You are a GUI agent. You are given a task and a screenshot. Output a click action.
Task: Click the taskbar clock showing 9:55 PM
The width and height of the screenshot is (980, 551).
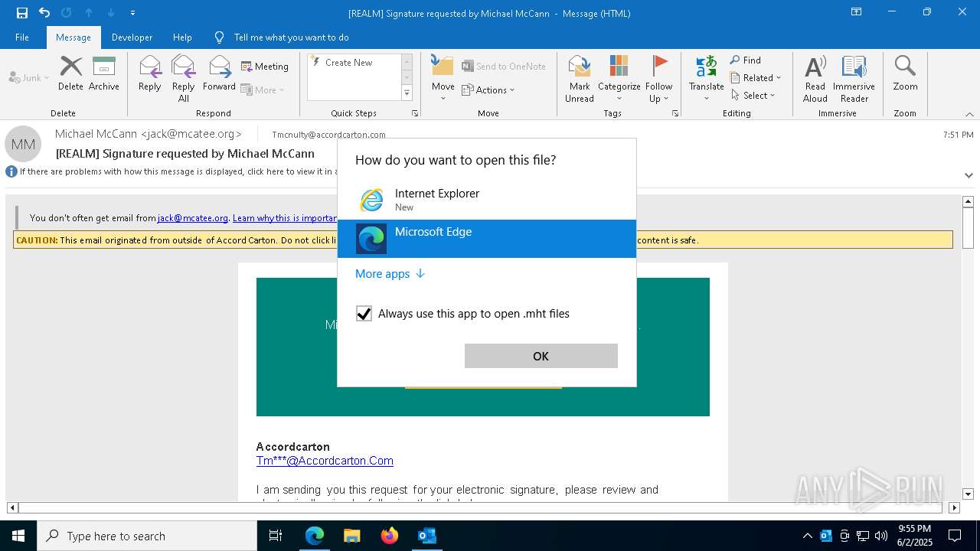(x=914, y=536)
